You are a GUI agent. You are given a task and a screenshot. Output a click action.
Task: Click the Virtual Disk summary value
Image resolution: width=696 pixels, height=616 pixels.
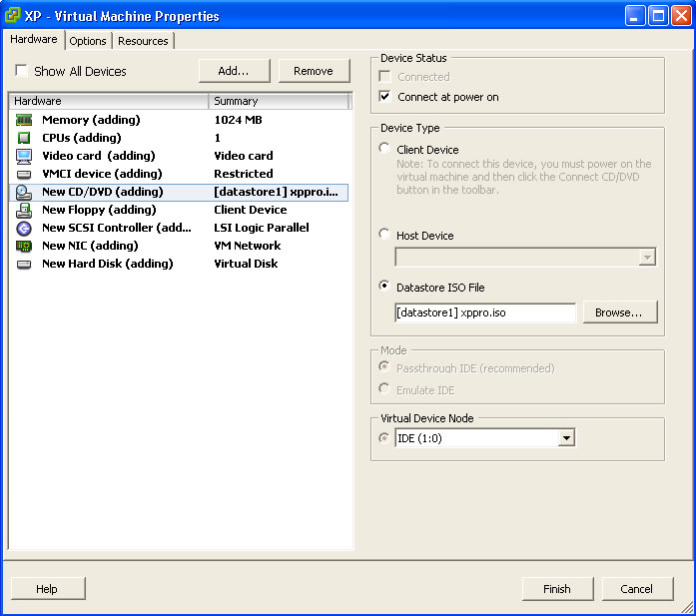click(x=246, y=264)
